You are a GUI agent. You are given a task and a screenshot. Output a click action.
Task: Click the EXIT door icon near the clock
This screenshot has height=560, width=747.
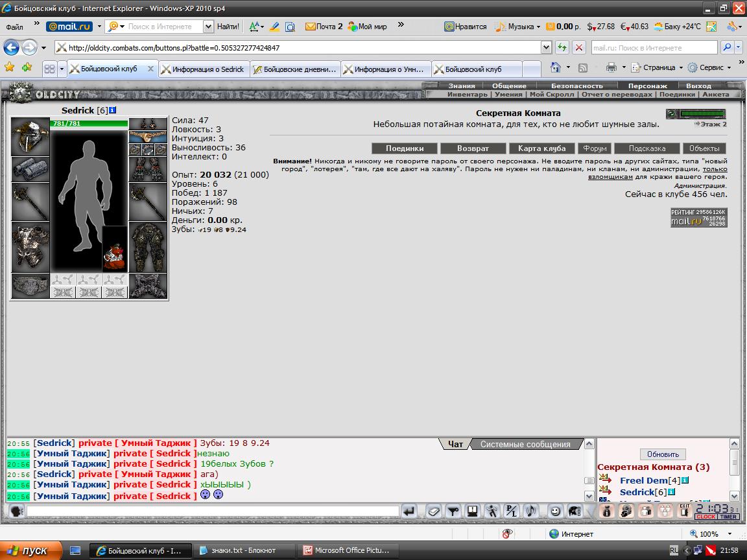click(685, 511)
